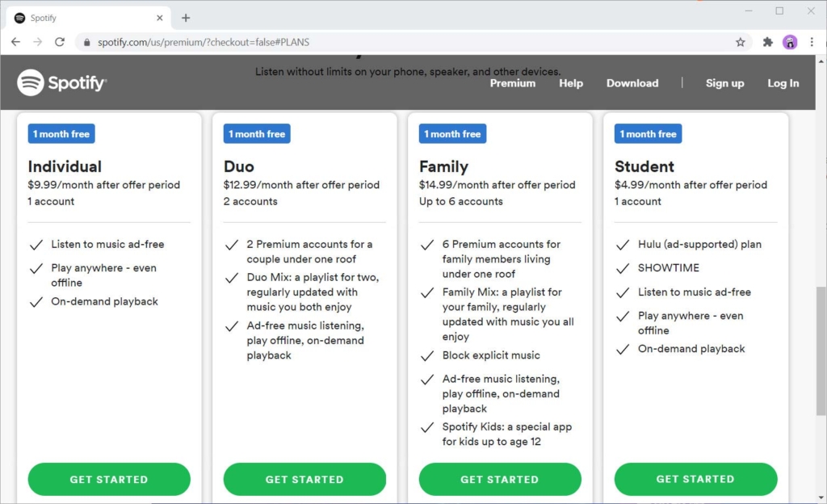
Task: Click the SHOWTIME feature text
Action: (x=669, y=268)
